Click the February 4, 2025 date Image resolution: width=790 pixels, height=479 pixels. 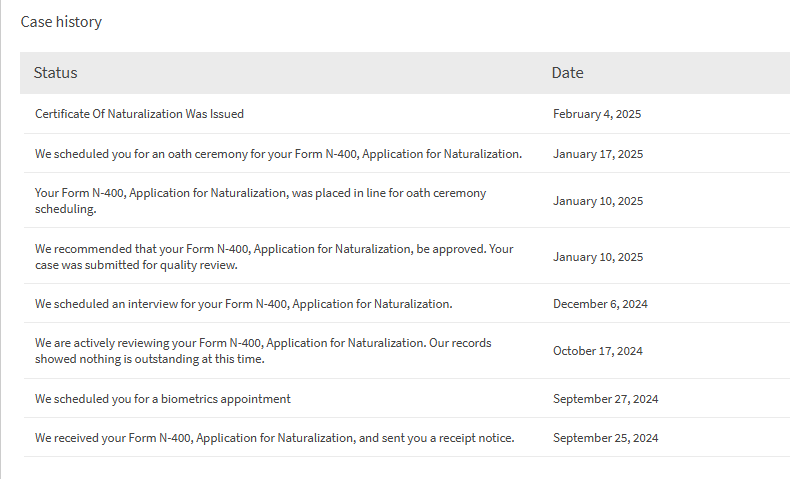597,114
